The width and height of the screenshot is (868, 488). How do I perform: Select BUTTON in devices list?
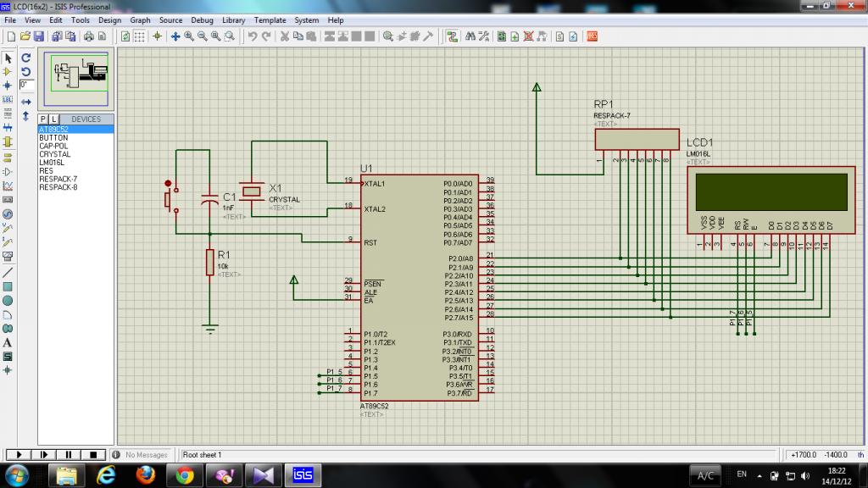(75, 137)
